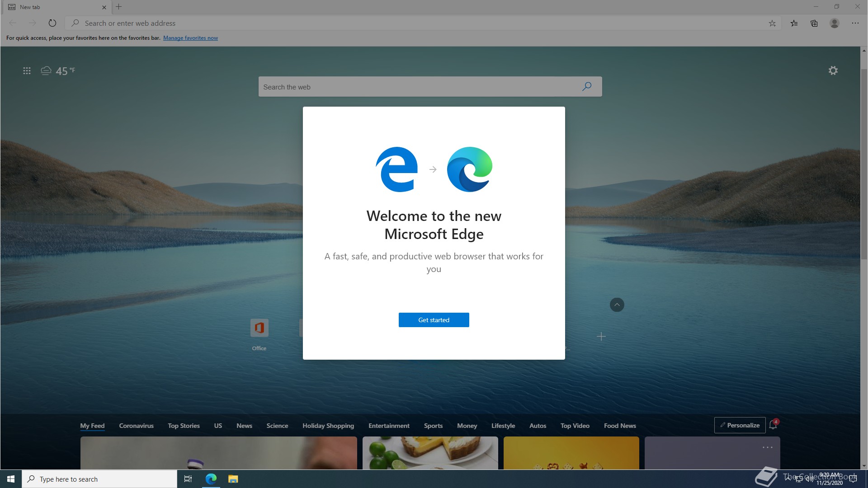
Task: Select the Autos tab
Action: [538, 426]
